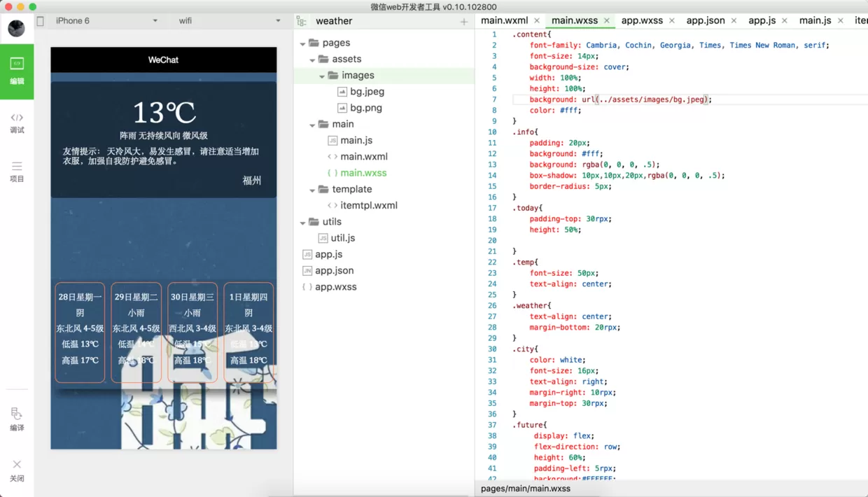
Task: Select the 28日星期一 forecast card
Action: [80, 332]
